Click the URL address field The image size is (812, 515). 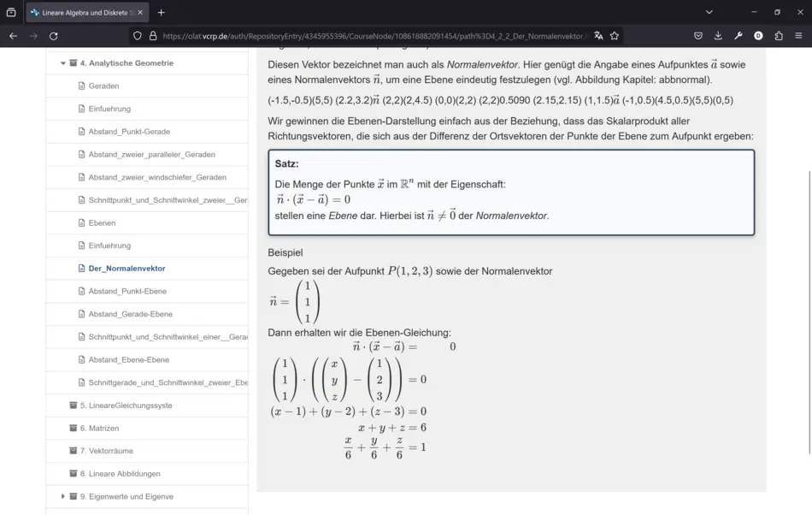[x=368, y=36]
